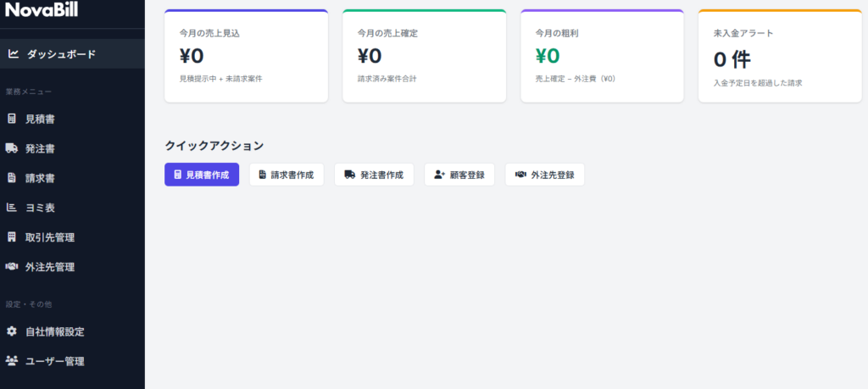
Task: Click the document icon beside 請求書
Action: point(12,178)
